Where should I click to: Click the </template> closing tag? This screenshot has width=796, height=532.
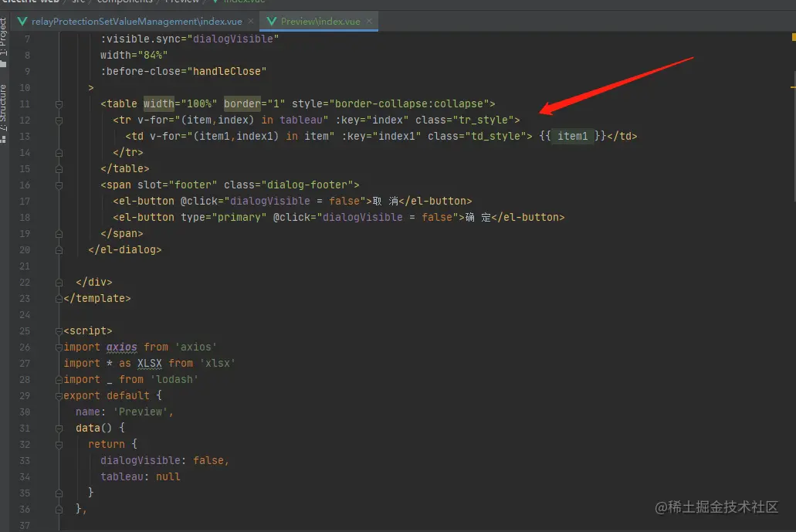[x=97, y=299]
